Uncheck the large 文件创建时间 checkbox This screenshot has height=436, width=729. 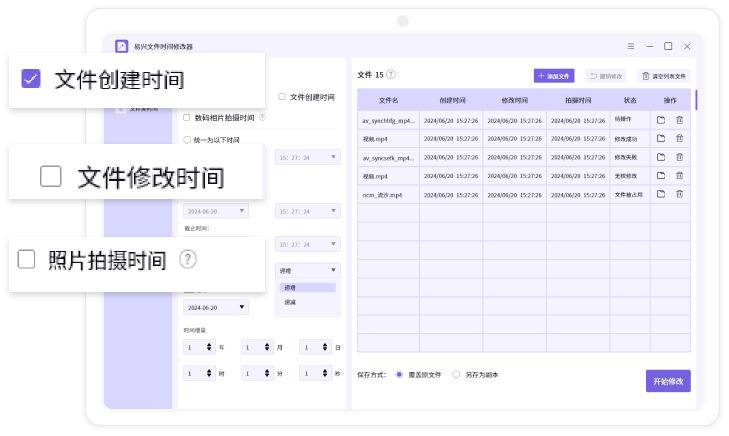pyautogui.click(x=31, y=79)
